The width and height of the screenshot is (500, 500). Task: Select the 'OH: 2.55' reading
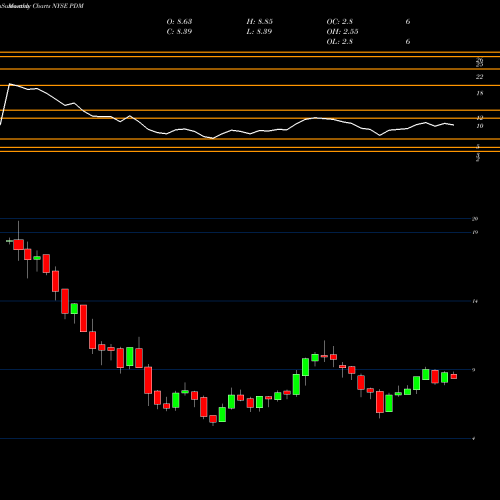coord(342,32)
